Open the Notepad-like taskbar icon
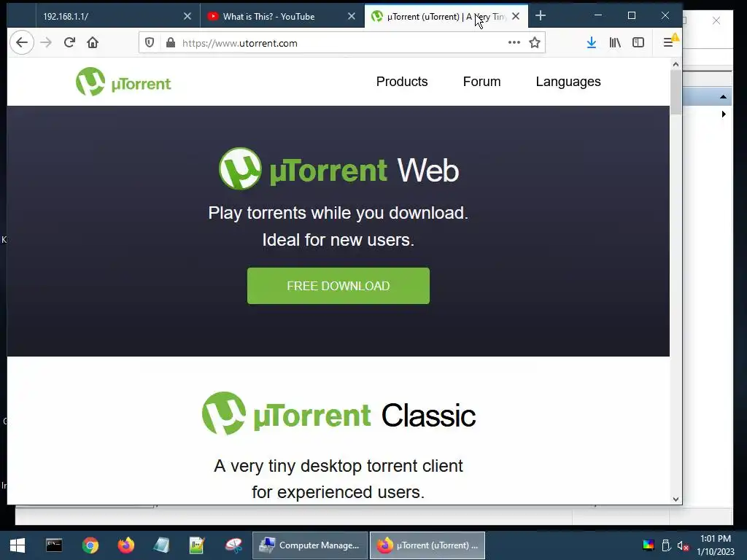 161,545
